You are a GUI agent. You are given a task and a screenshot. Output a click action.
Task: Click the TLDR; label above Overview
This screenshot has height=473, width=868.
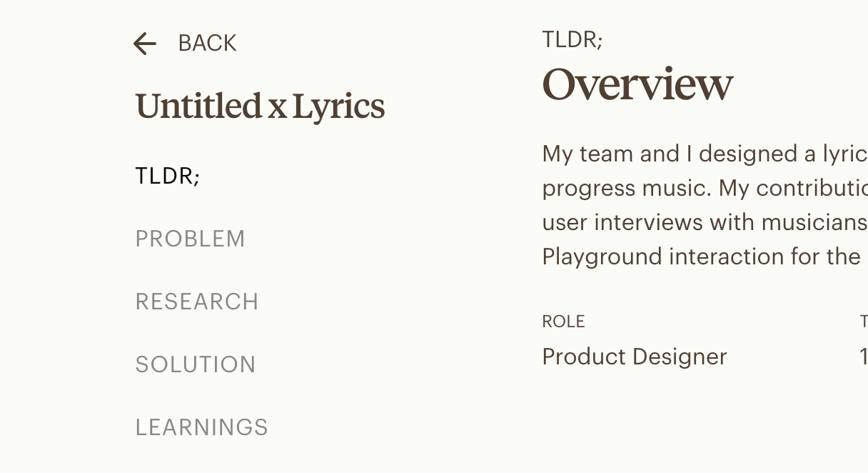[x=572, y=39]
